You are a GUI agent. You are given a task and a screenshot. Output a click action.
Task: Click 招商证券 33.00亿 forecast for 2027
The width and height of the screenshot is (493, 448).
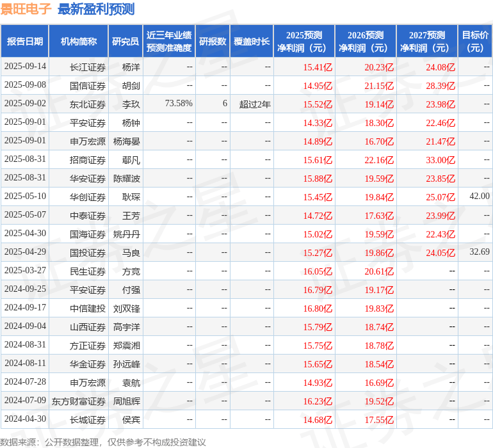(440, 159)
